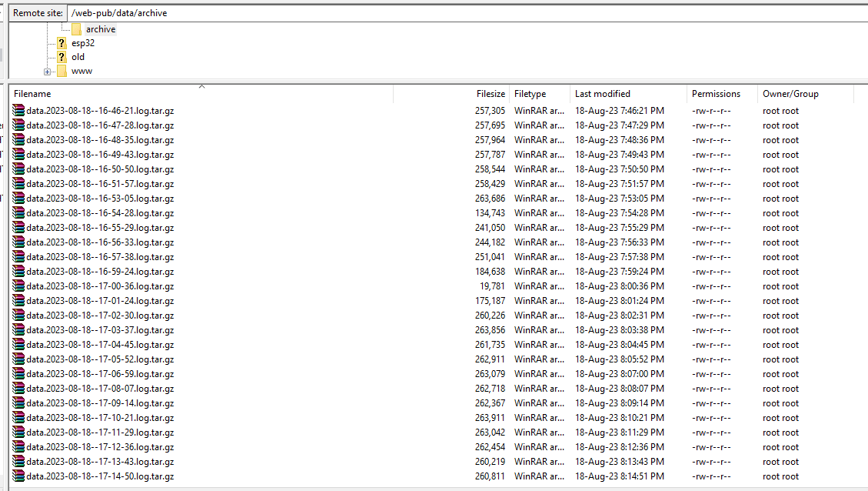The height and width of the screenshot is (491, 868).
Task: Sort files by Filetype column header
Action: tap(540, 94)
